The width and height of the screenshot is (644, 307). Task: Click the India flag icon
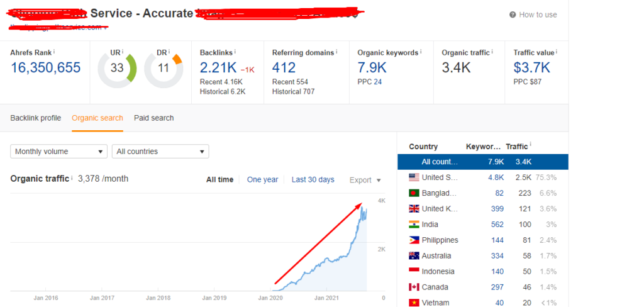tap(414, 225)
